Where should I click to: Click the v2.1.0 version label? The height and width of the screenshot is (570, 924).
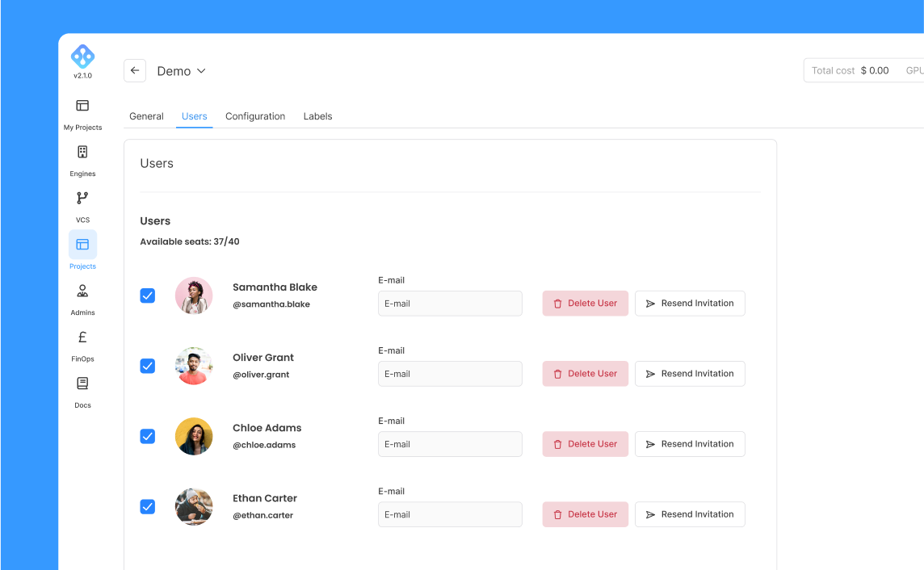(x=82, y=76)
